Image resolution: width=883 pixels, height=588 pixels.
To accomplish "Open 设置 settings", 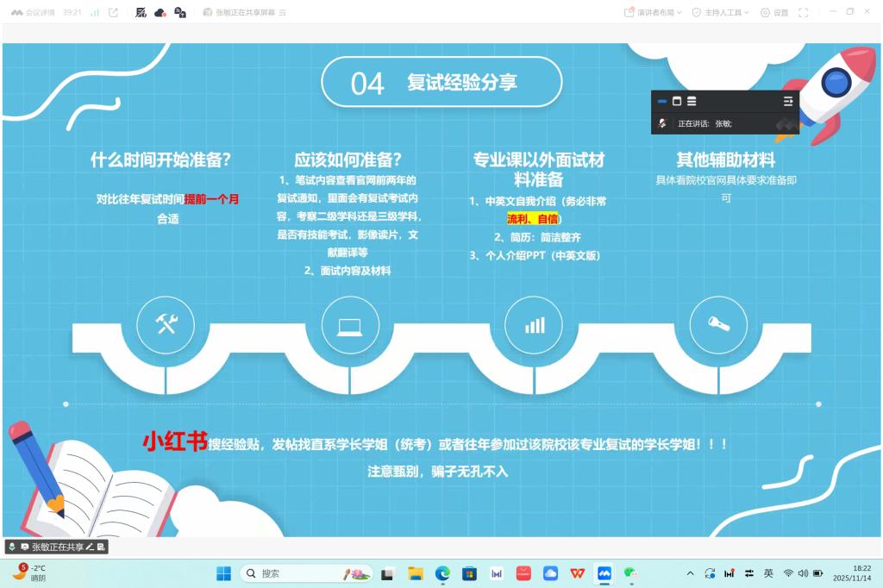I will (x=774, y=13).
